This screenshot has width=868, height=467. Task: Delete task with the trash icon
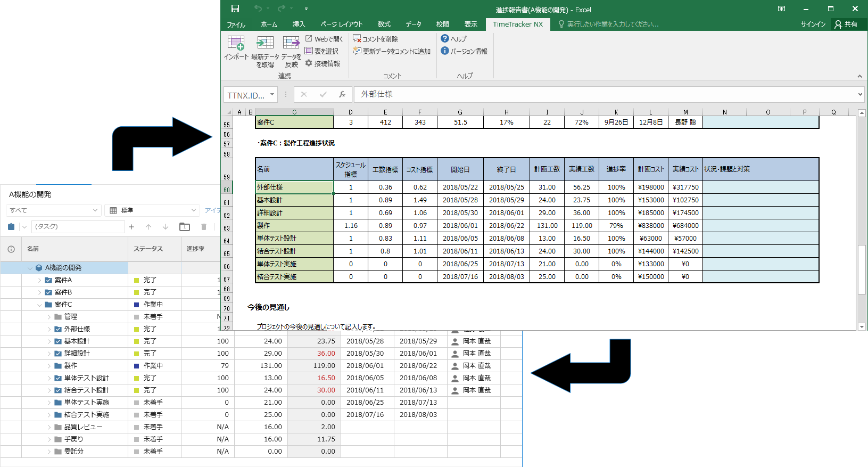203,227
